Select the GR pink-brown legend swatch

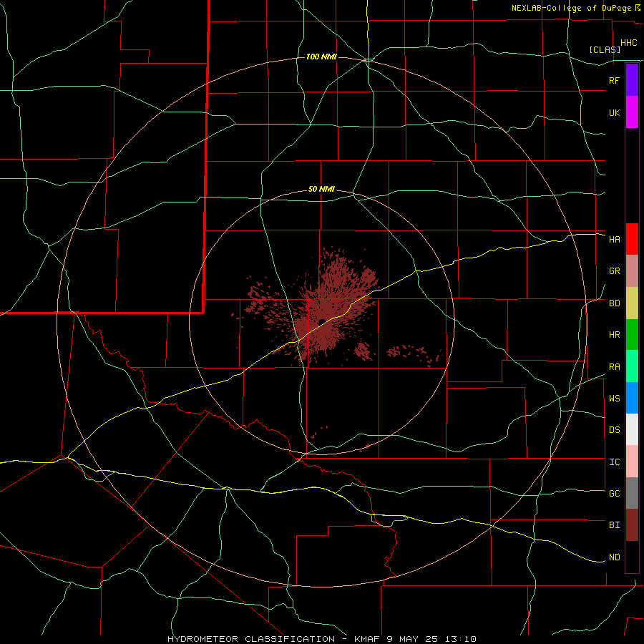(x=632, y=271)
